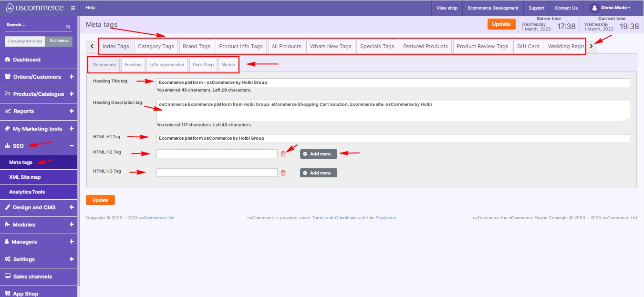Focus the HTML H2 Tag input
The width and height of the screenshot is (644, 297).
click(217, 154)
